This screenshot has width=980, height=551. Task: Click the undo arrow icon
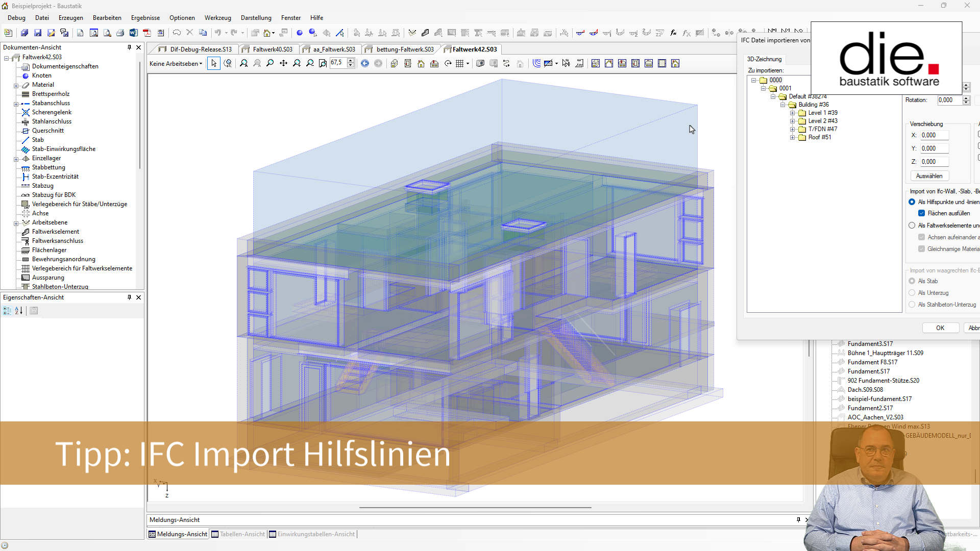pos(218,33)
